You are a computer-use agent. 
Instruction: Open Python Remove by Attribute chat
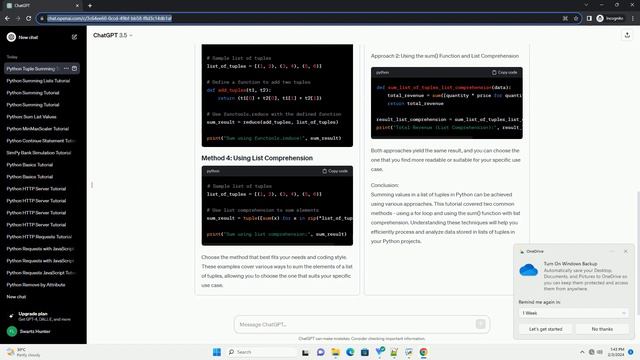point(36,285)
